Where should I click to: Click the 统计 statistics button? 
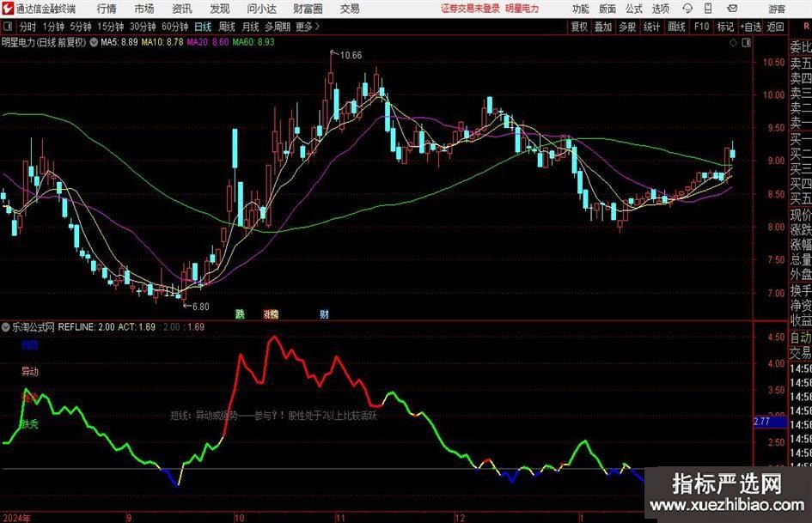651,27
